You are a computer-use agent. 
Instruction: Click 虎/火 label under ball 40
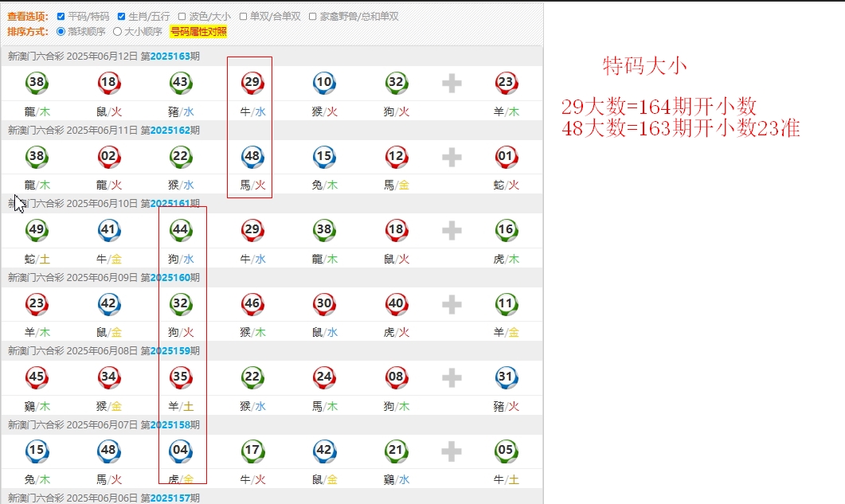[397, 333]
